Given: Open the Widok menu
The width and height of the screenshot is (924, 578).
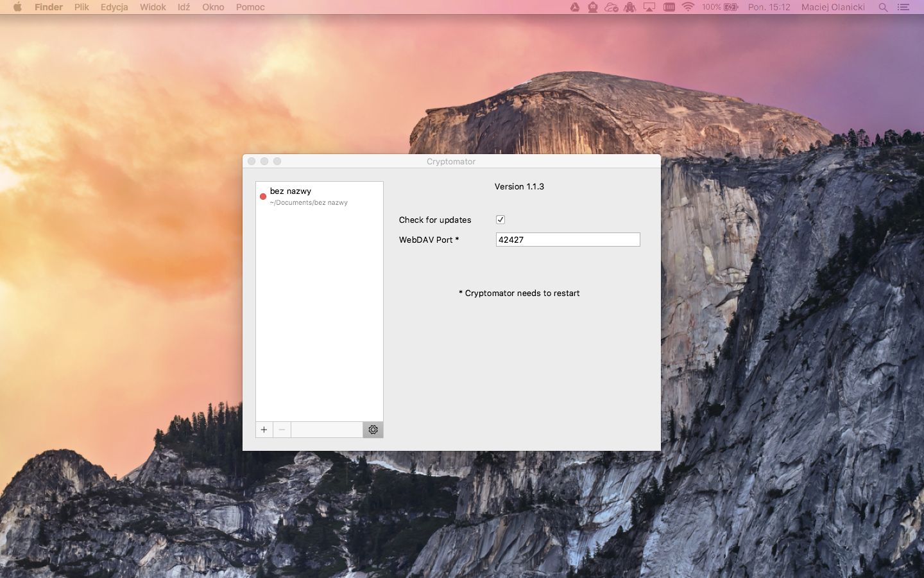Looking at the screenshot, I should point(153,7).
